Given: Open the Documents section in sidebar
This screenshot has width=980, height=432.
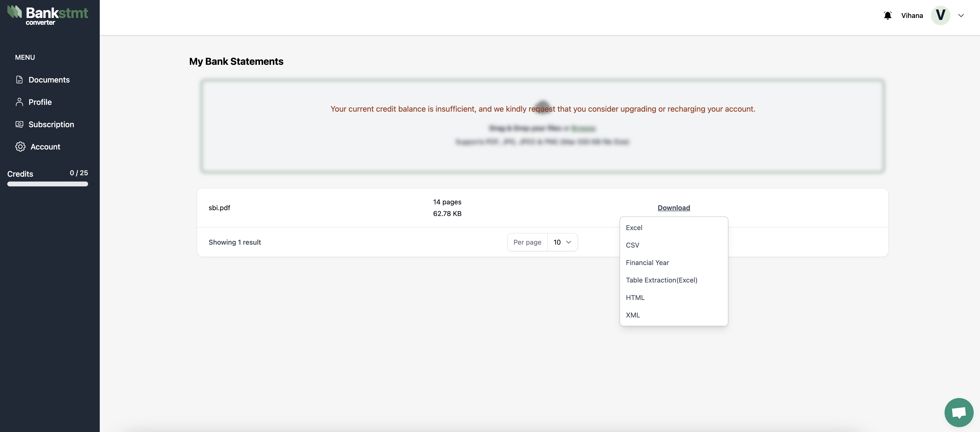Looking at the screenshot, I should tap(49, 80).
